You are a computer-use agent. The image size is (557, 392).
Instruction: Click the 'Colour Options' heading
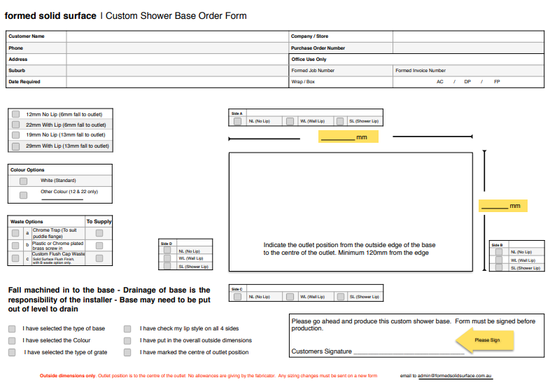[x=27, y=170]
